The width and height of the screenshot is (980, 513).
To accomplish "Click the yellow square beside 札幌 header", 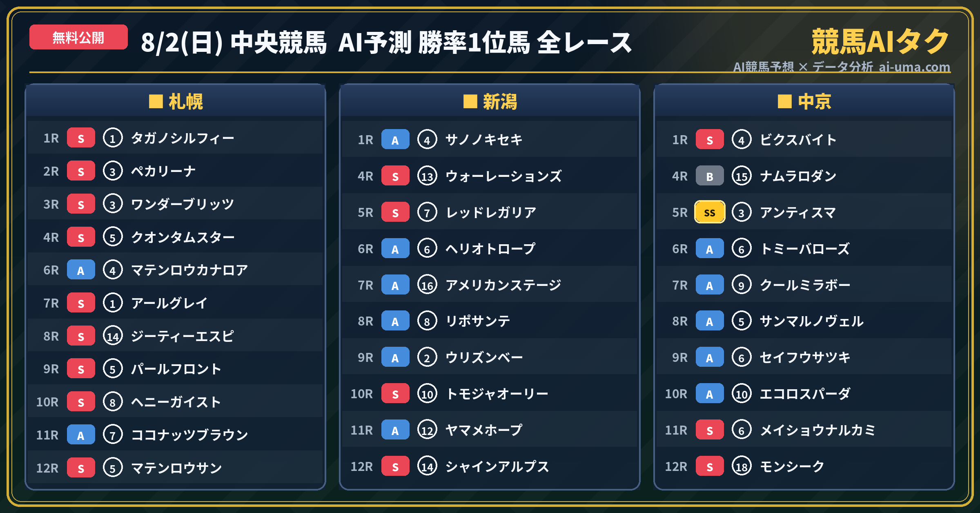I will coord(156,101).
